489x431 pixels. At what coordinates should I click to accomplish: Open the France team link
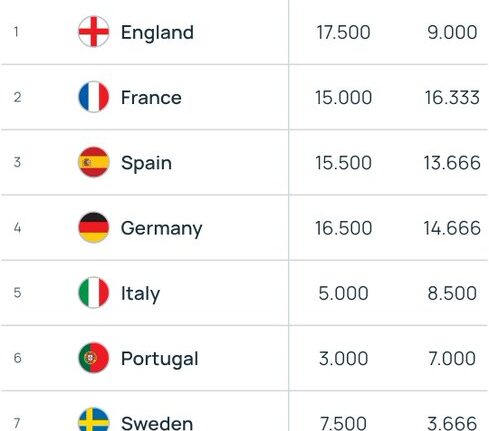[x=151, y=98]
